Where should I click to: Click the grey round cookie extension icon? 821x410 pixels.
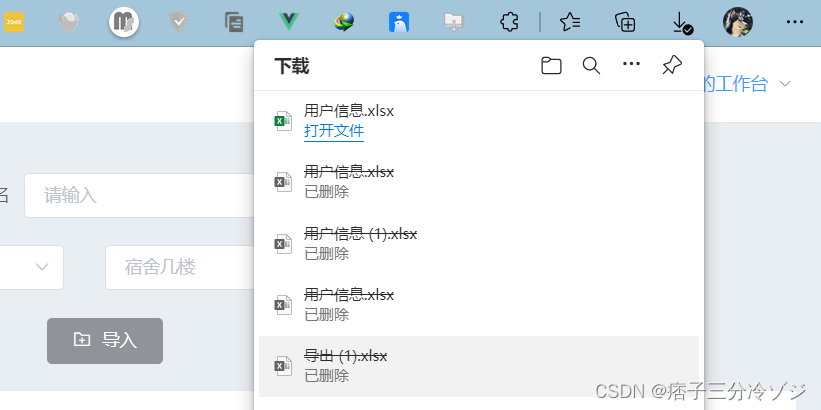pos(69,22)
